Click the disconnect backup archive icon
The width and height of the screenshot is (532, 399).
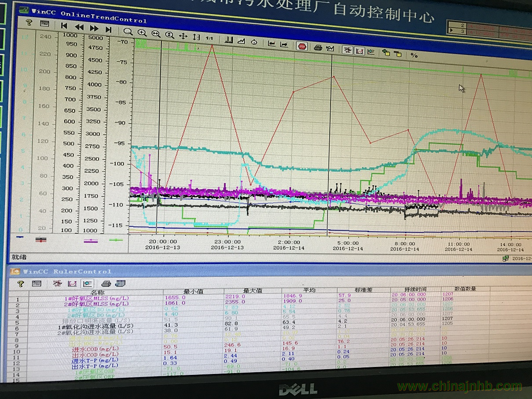[398, 54]
